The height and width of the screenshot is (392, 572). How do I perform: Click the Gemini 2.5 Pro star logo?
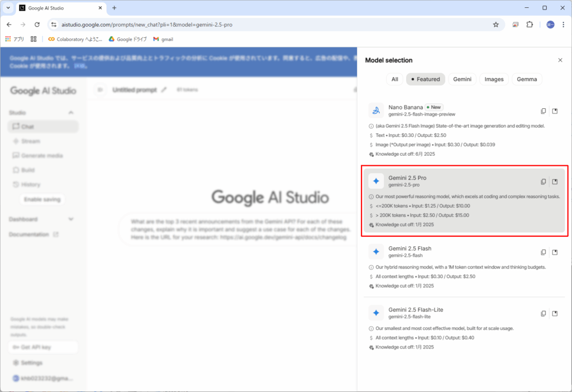pos(376,181)
